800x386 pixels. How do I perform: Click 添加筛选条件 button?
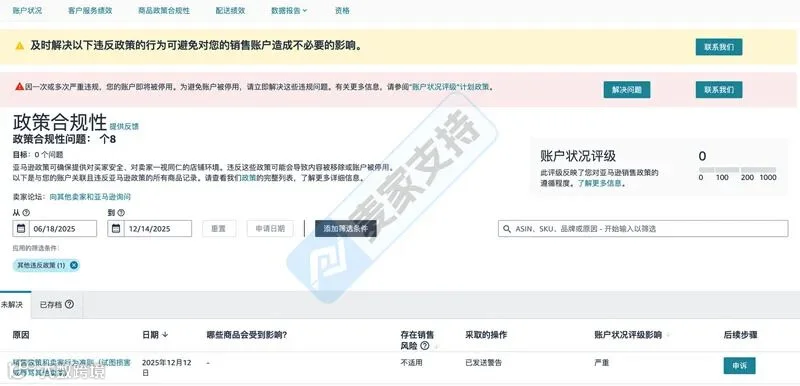pyautogui.click(x=345, y=228)
